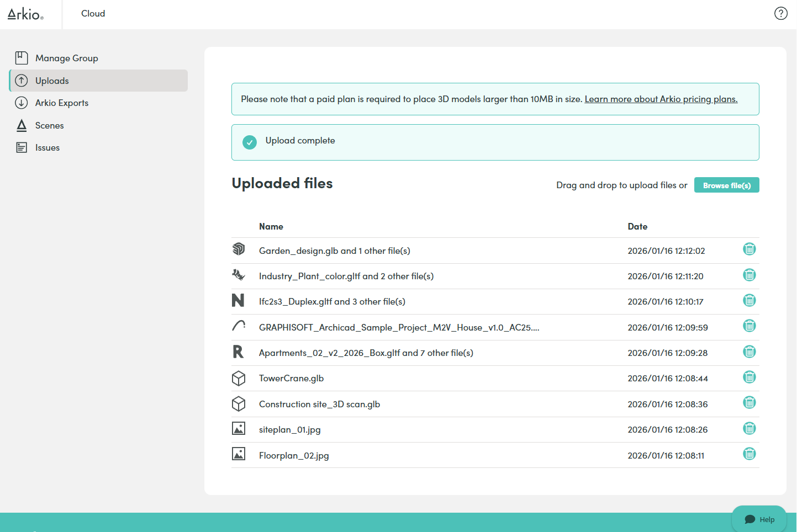This screenshot has width=797, height=532.
Task: Open Floorplan_02.jpg file
Action: coord(294,455)
